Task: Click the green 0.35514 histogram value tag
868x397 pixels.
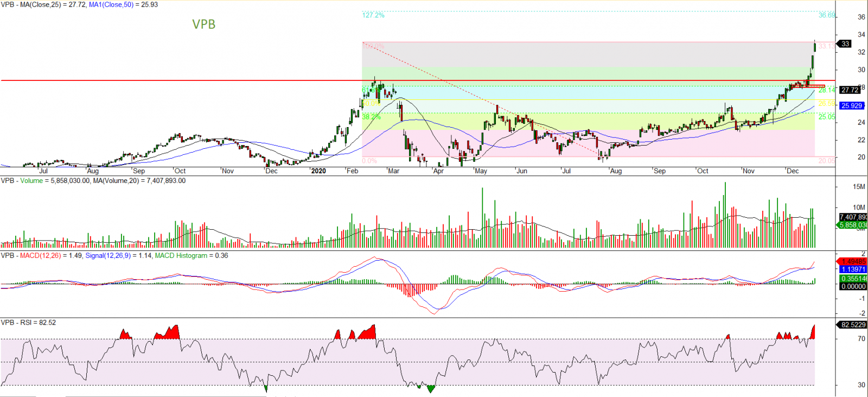Action: [853, 279]
